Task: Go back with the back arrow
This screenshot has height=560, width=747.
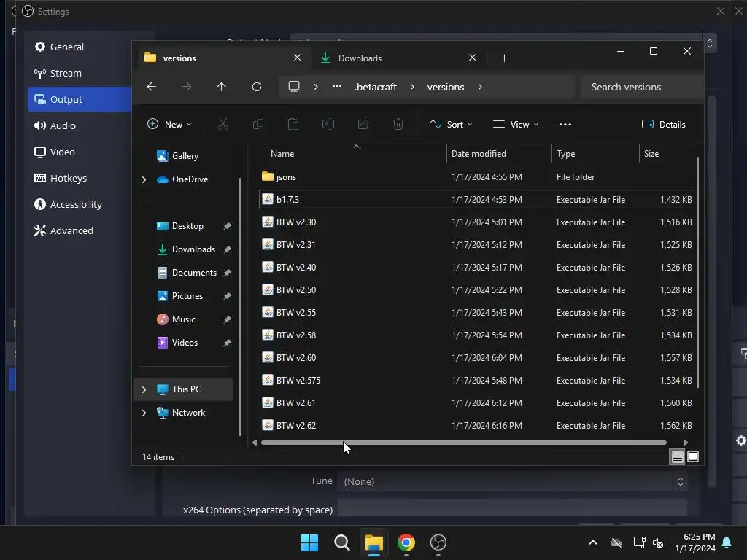Action: 152,87
